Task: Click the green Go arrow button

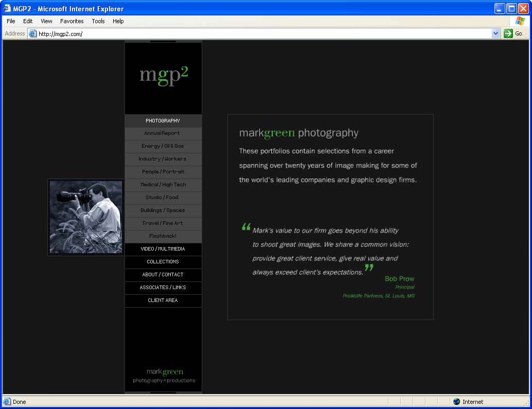Action: point(508,33)
